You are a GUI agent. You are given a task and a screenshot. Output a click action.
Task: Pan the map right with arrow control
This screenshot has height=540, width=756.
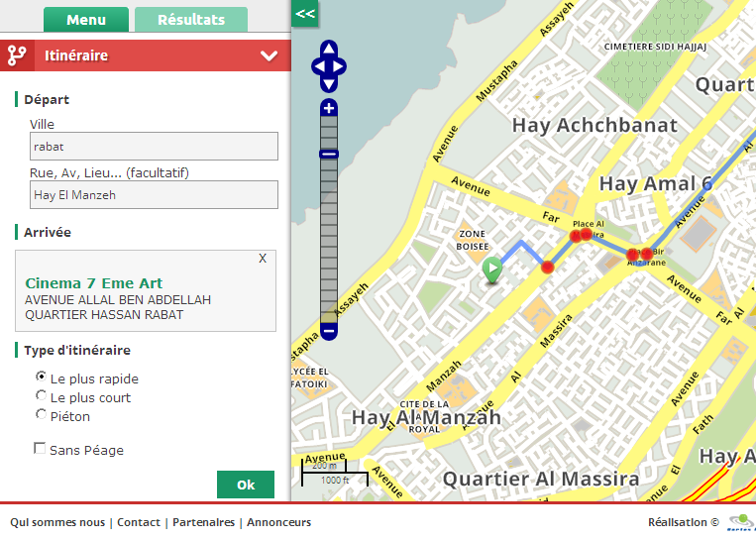coord(340,66)
